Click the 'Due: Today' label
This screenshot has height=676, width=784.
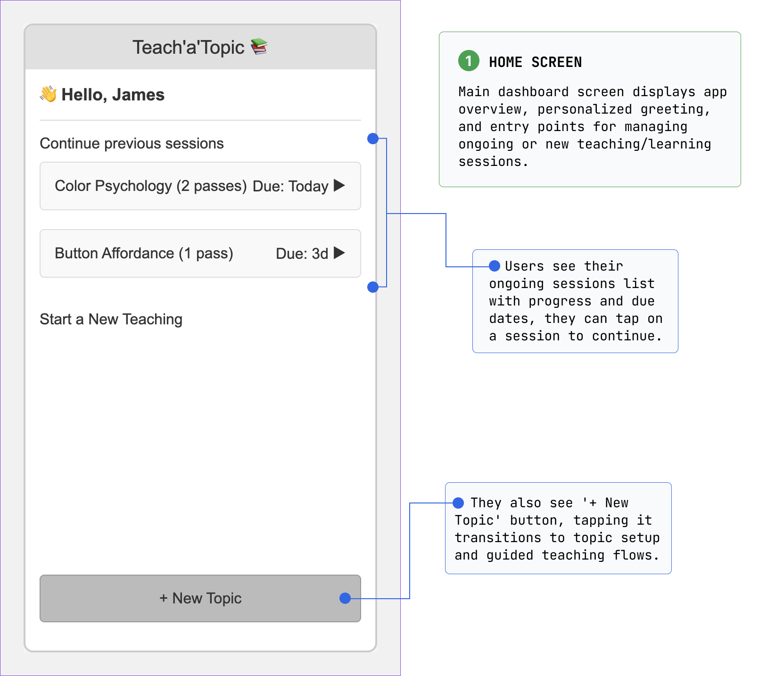(x=290, y=187)
